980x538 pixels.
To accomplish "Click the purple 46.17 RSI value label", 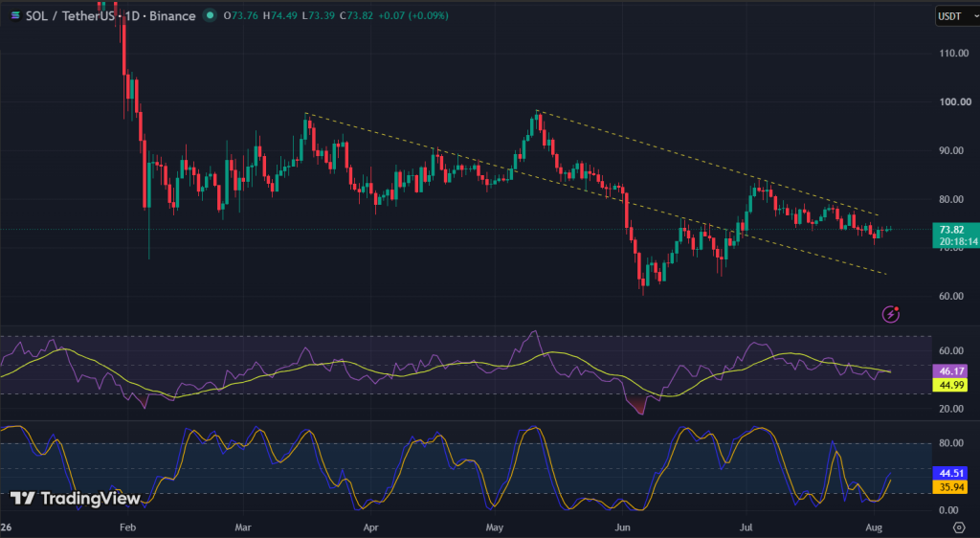I will tap(950, 371).
